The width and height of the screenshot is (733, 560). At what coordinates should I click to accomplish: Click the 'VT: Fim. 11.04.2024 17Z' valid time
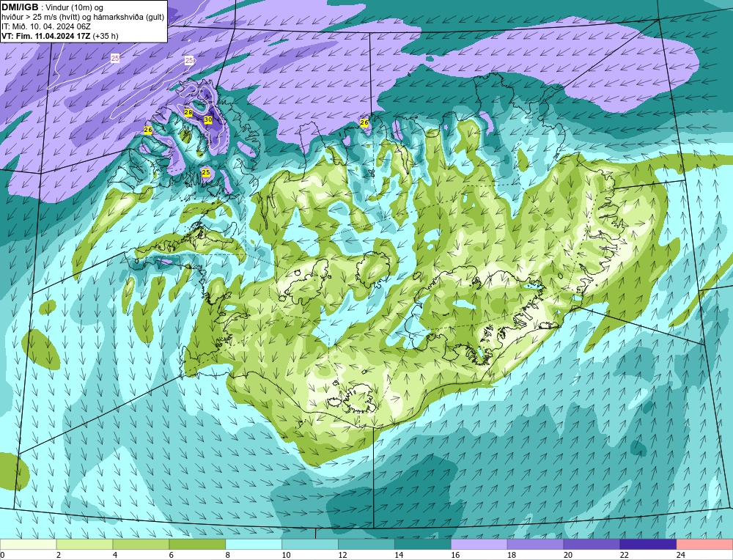[x=46, y=36]
